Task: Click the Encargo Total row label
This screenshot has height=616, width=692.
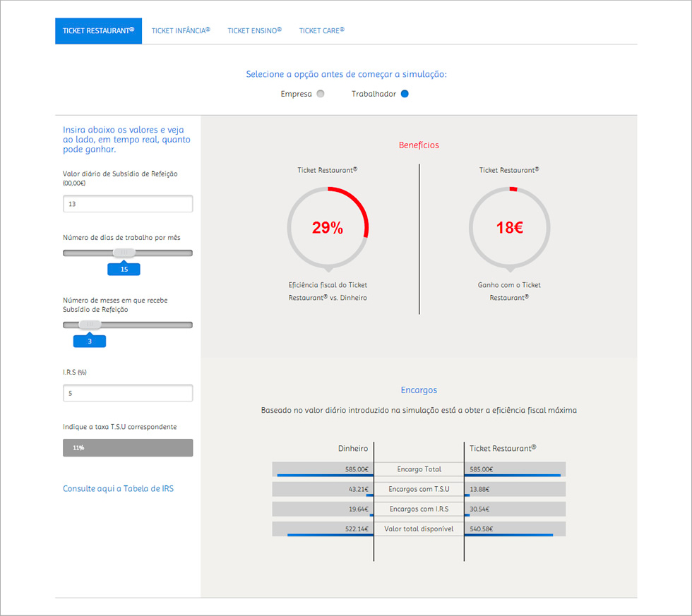Action: 419,469
